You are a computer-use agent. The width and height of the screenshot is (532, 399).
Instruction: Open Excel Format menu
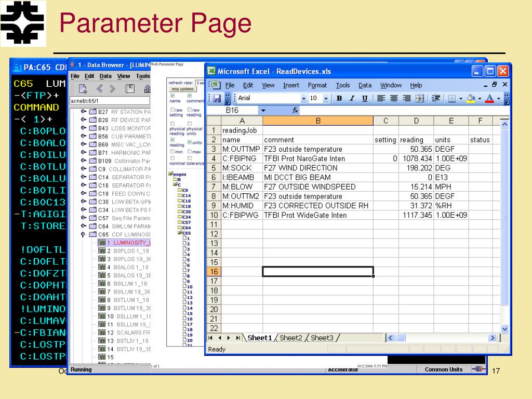[317, 85]
